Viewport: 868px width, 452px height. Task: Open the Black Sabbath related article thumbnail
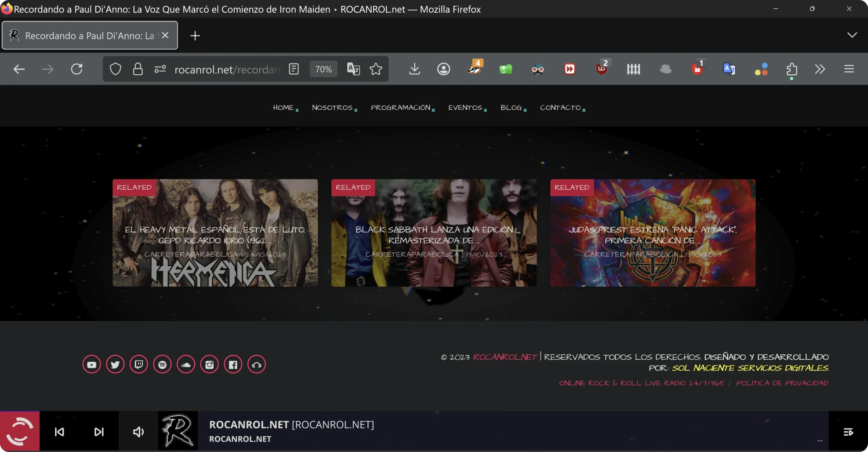coord(434,234)
